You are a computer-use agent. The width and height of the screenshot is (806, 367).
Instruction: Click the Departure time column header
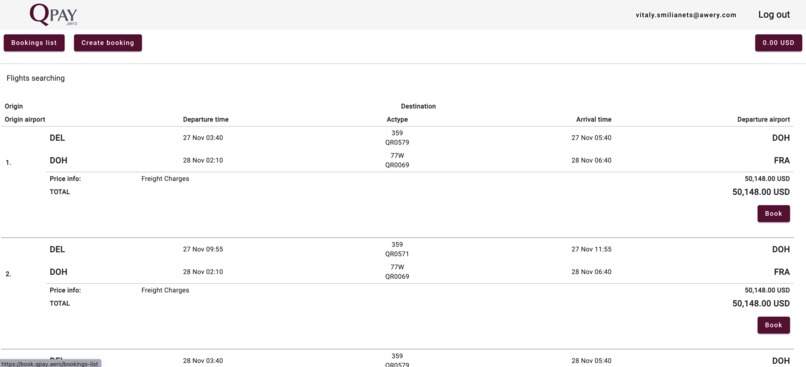(x=206, y=119)
